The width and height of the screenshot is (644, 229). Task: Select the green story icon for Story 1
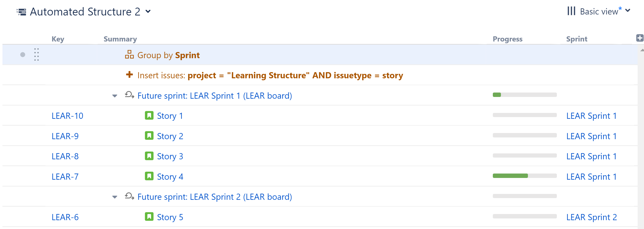(x=149, y=116)
